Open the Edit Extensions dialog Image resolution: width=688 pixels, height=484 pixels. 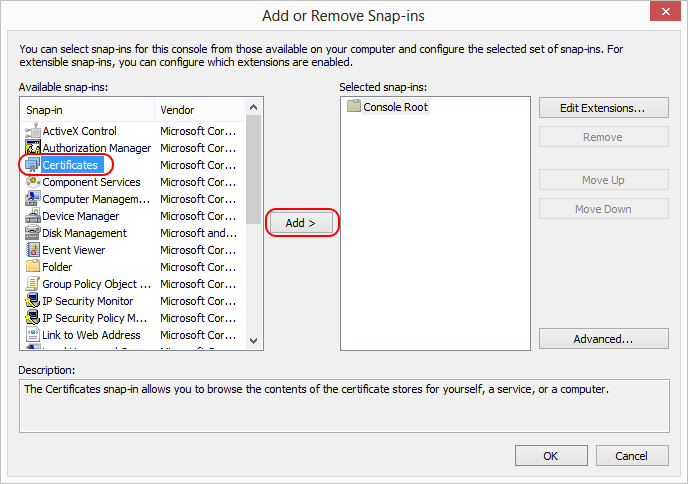(603, 107)
